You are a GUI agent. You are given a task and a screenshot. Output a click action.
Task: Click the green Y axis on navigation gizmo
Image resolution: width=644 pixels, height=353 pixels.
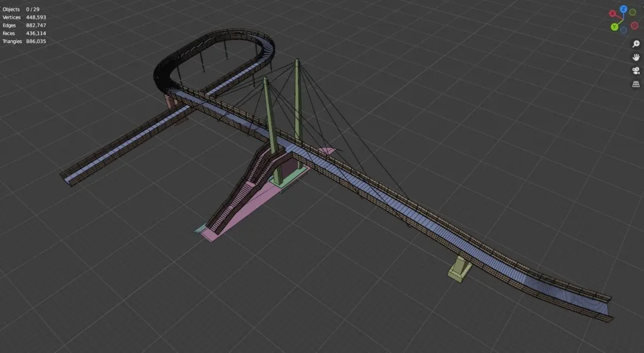[614, 26]
